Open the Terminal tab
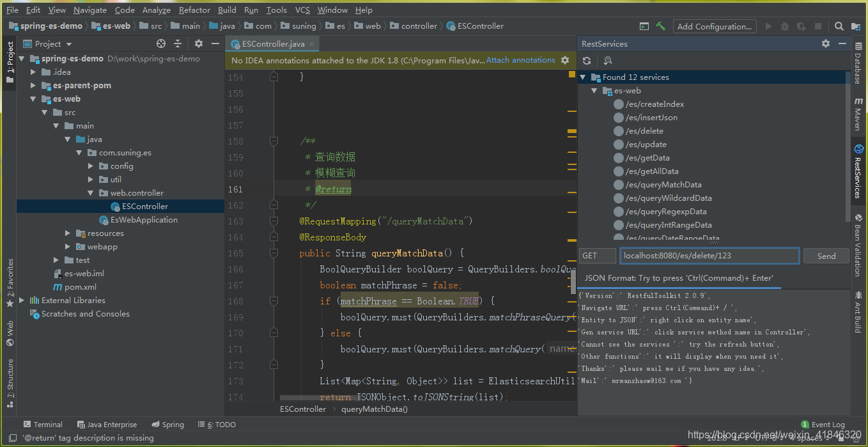Viewport: 868px width, 447px height. [43, 425]
